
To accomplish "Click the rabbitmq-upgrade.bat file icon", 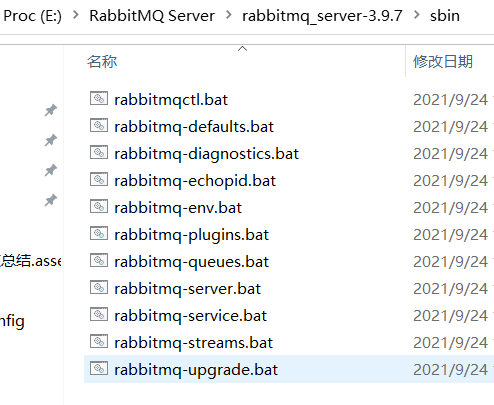I will [x=99, y=369].
